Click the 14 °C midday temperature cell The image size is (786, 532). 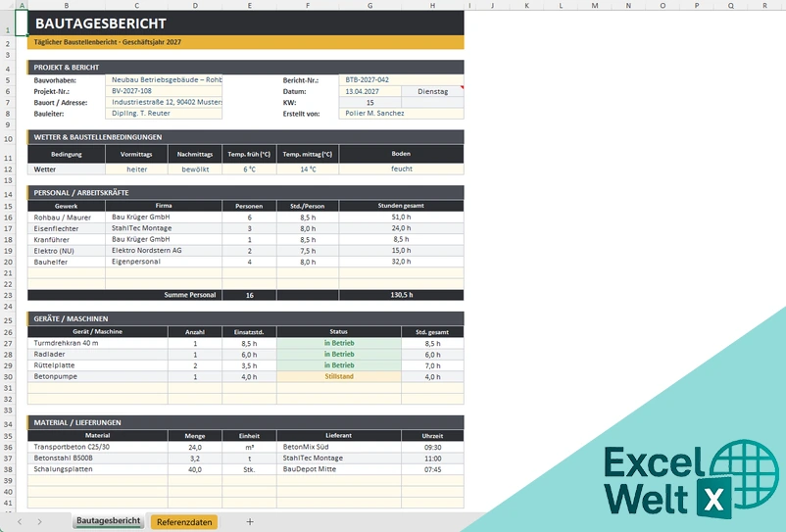pyautogui.click(x=308, y=169)
